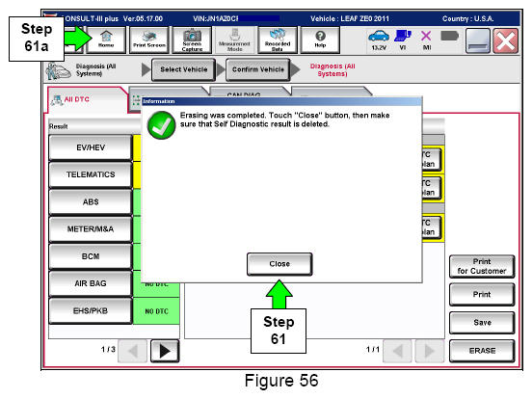
Task: Click the vehicle battery voltage icon
Action: pyautogui.click(x=379, y=40)
